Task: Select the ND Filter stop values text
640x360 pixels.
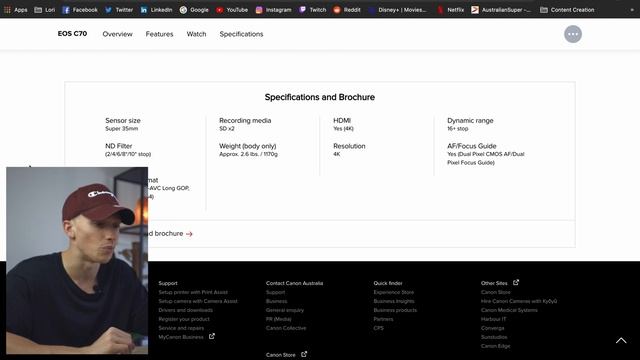Action: [x=128, y=154]
